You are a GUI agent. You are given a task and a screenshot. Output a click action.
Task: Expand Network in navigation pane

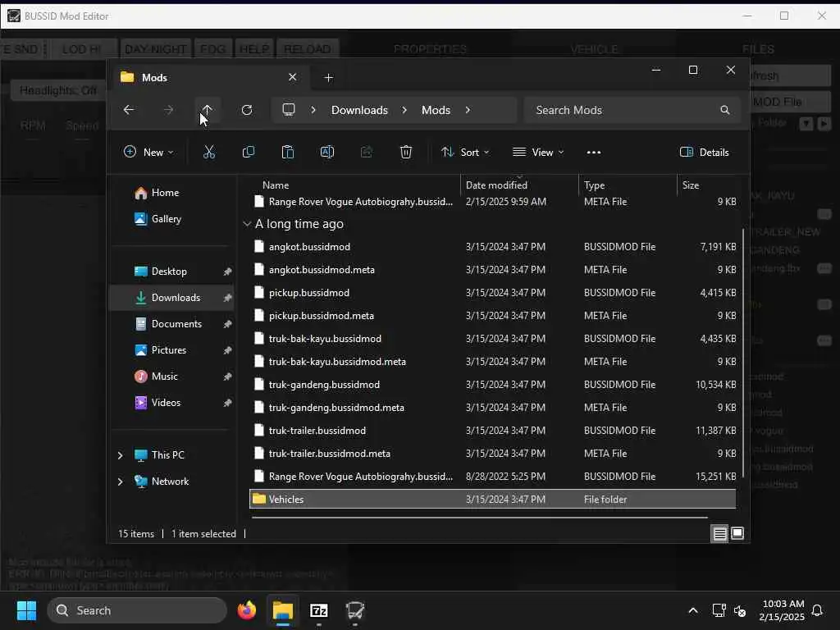[120, 481]
